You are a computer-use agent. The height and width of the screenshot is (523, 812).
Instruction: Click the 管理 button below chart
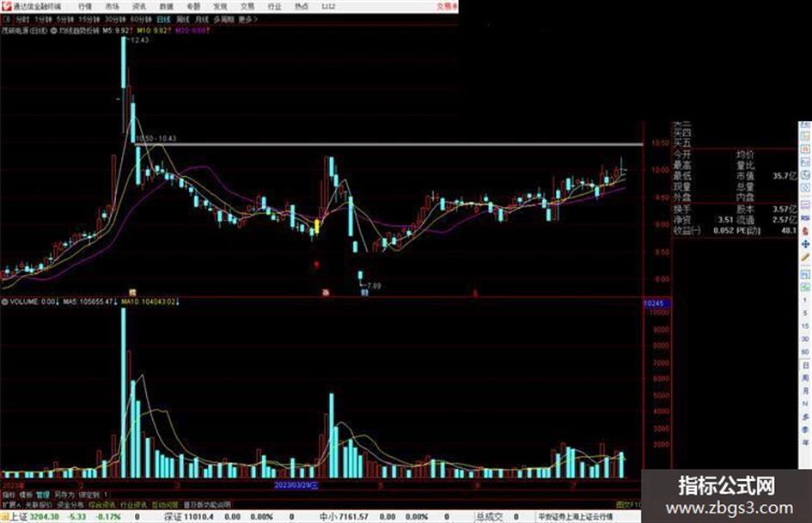pos(43,495)
